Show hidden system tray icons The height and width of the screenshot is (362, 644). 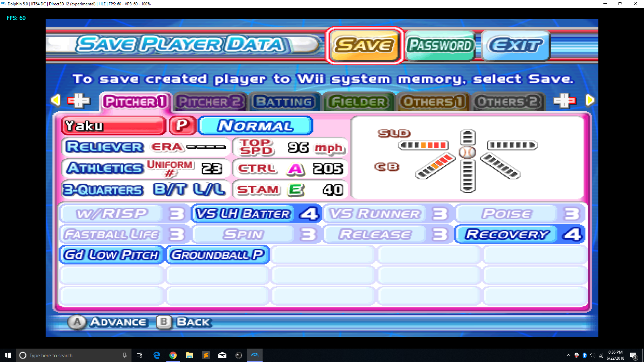568,355
